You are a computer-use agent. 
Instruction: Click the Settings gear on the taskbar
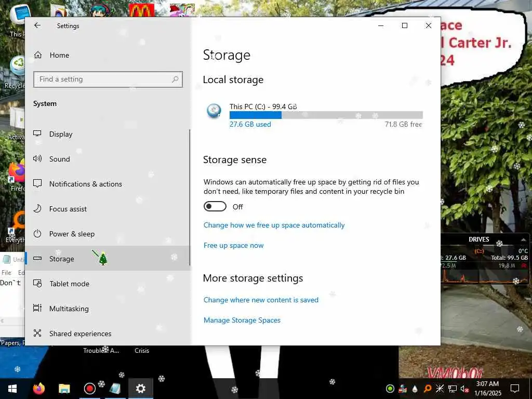click(x=140, y=389)
